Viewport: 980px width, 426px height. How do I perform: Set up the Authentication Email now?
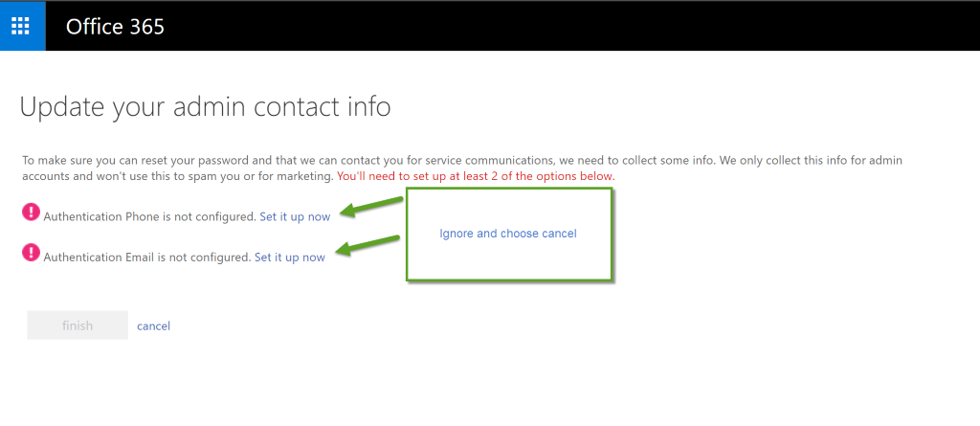pos(290,258)
